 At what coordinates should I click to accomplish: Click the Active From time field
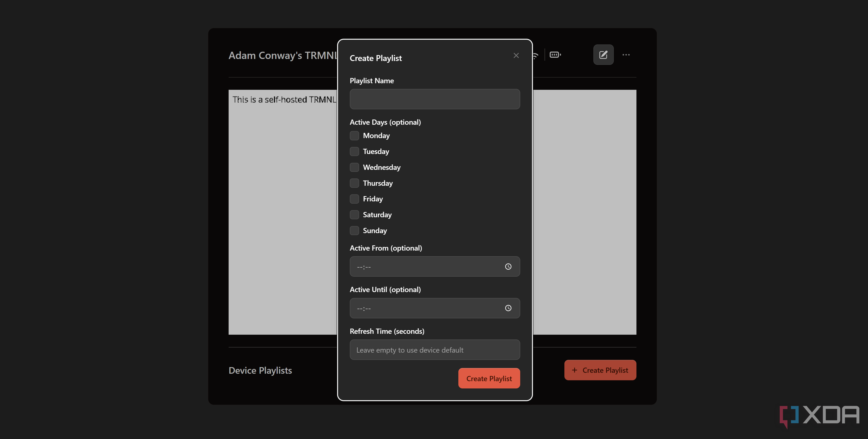click(435, 267)
